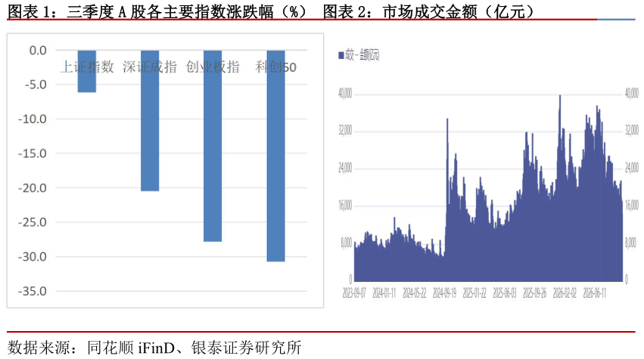Click the 2024-01-11 date label
The height and width of the screenshot is (359, 644).
[384, 292]
